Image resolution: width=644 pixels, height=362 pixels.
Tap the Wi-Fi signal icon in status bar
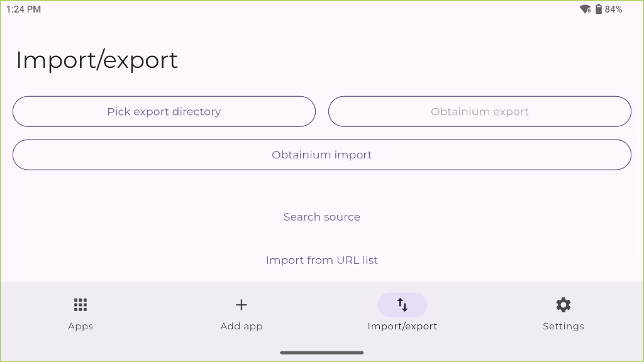(x=585, y=9)
